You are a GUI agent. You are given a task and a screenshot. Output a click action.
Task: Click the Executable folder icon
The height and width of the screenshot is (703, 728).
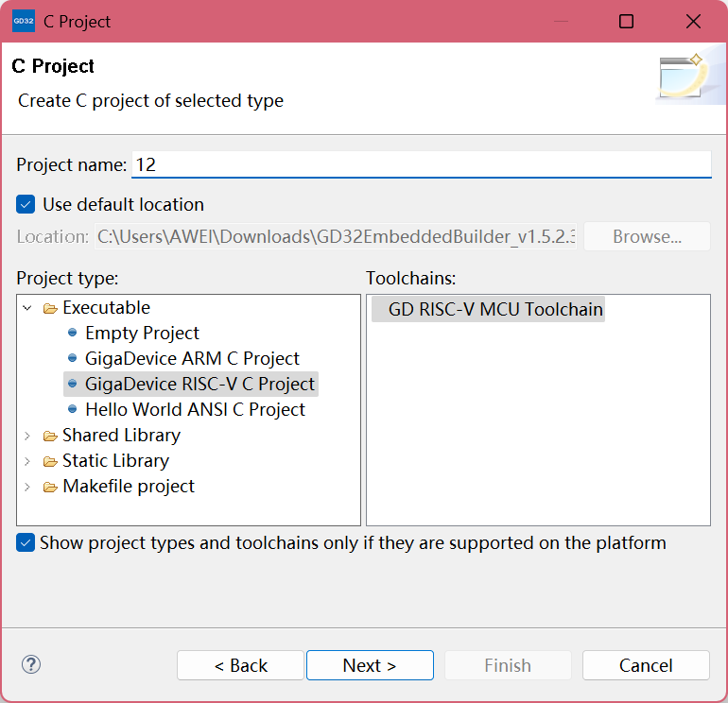[x=50, y=308]
